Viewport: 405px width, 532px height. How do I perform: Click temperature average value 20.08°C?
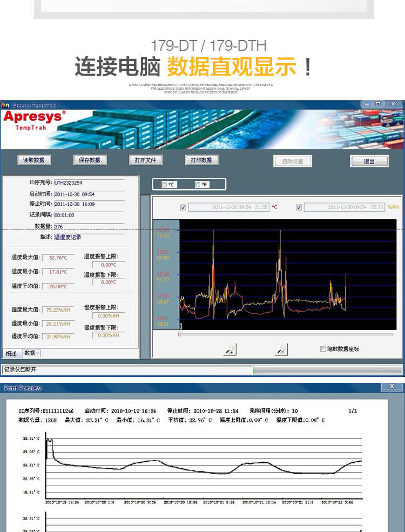[x=58, y=286]
